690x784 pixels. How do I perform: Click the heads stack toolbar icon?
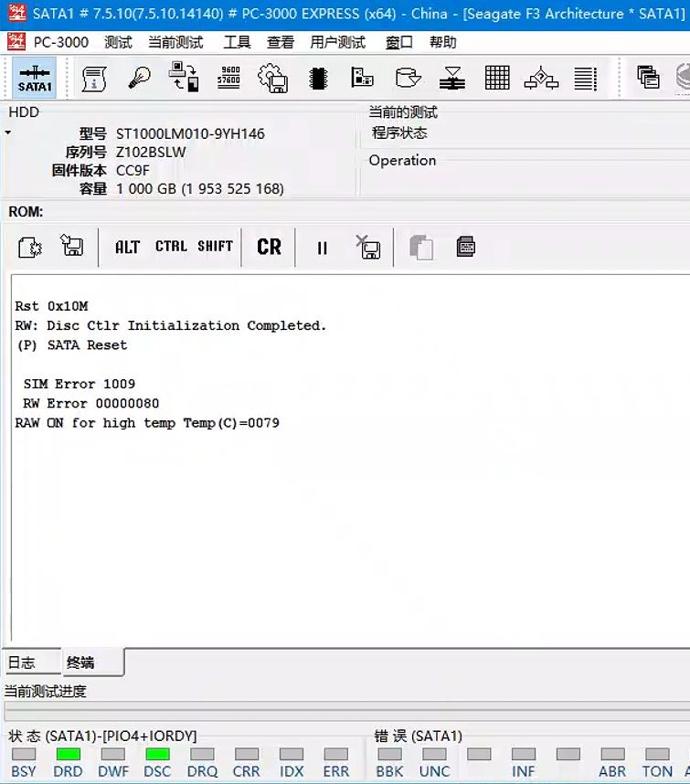click(452, 78)
